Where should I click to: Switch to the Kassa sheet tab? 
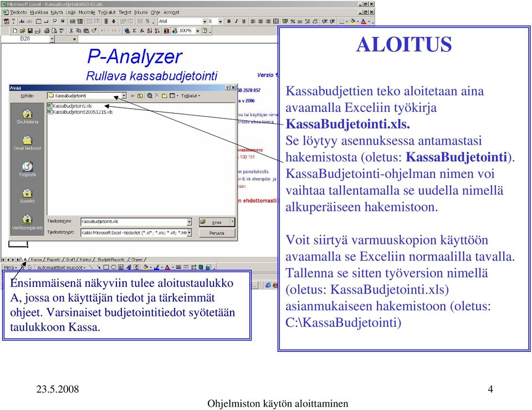(x=37, y=260)
